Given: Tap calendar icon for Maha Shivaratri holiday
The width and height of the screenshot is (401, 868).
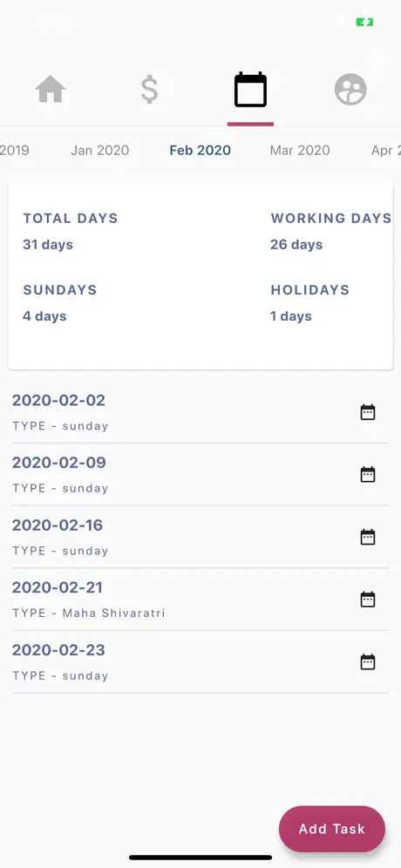Looking at the screenshot, I should point(368,600).
